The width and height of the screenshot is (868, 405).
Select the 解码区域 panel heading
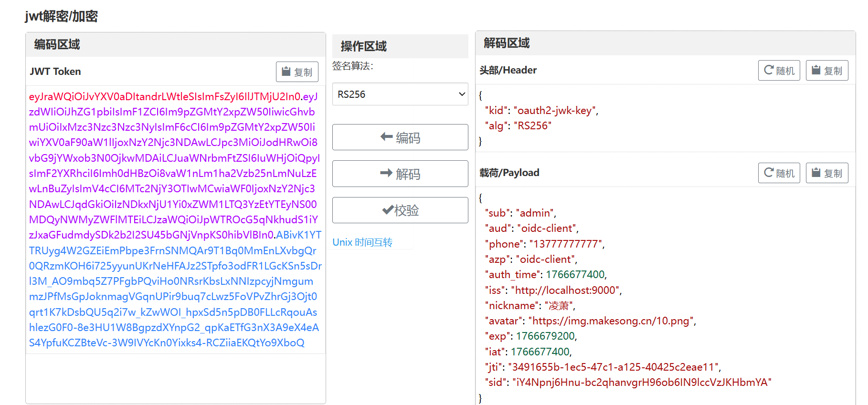click(507, 43)
